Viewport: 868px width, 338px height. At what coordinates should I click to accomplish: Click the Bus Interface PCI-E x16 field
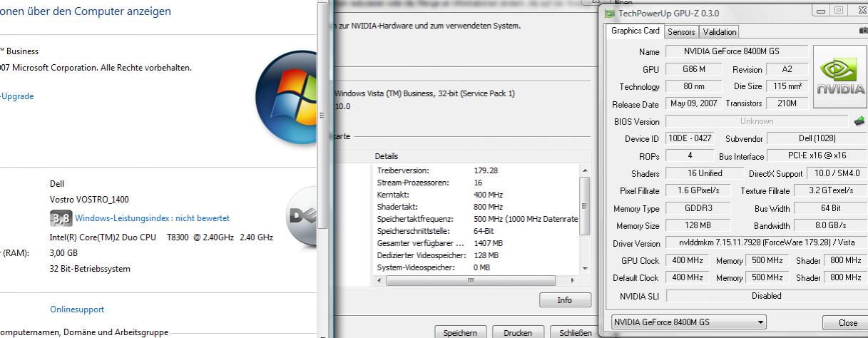[x=817, y=155]
